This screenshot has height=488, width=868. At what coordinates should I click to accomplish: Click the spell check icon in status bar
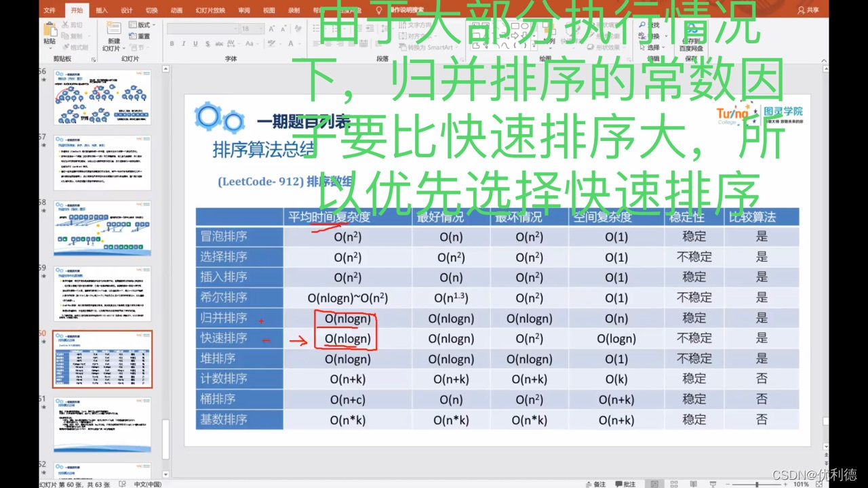pyautogui.click(x=122, y=483)
